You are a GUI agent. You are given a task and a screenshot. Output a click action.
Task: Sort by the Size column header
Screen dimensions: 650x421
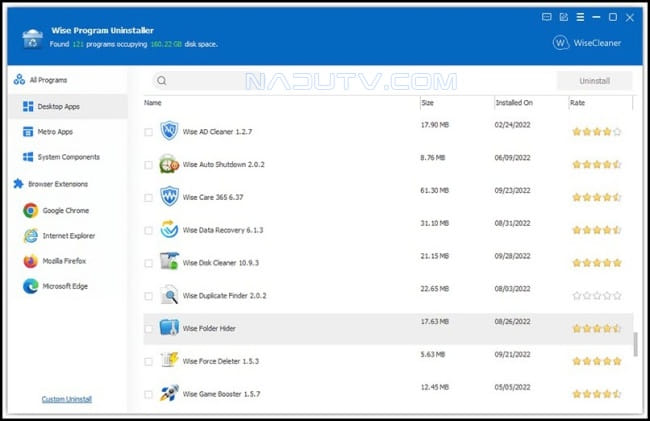(x=427, y=103)
